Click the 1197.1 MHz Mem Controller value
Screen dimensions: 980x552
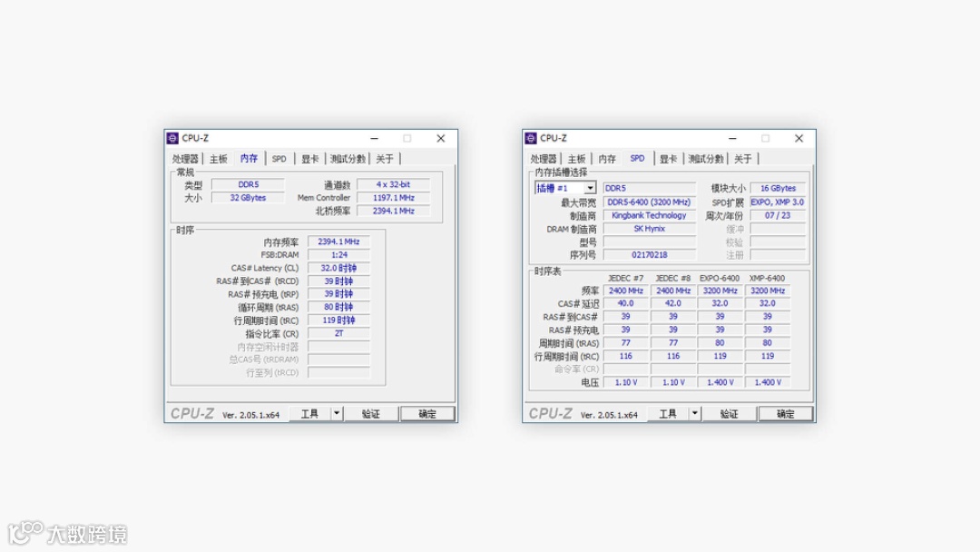coord(393,198)
